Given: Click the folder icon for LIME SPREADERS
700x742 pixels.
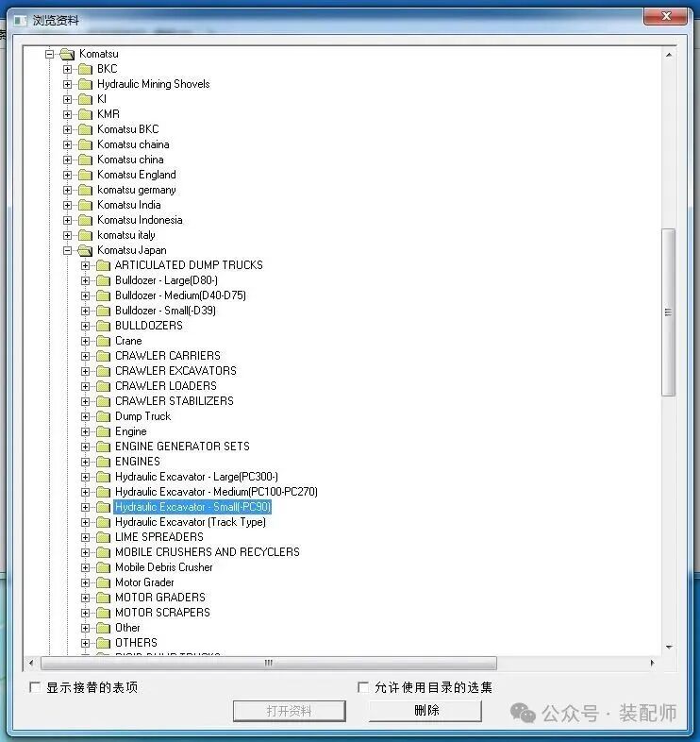Looking at the screenshot, I should pyautogui.click(x=103, y=537).
